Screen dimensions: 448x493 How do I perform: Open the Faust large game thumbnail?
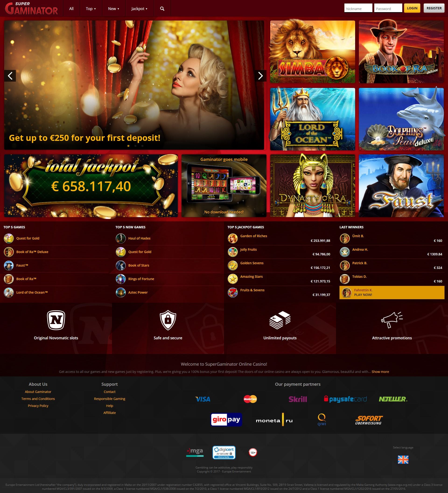coord(401,186)
